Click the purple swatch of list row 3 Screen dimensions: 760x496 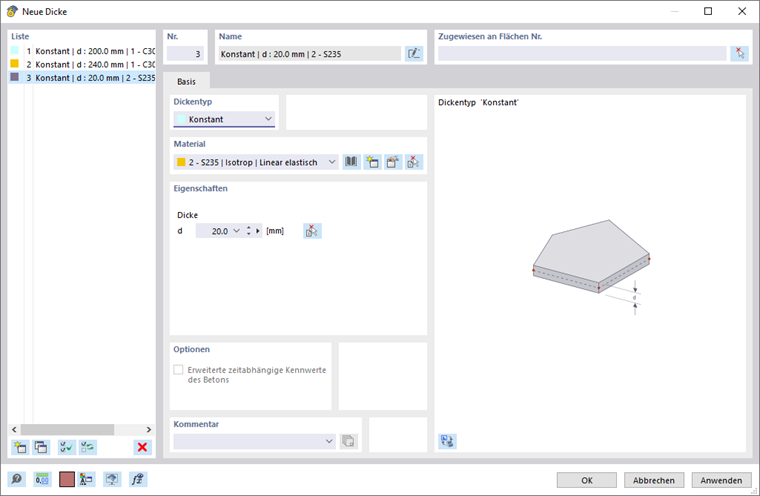15,77
